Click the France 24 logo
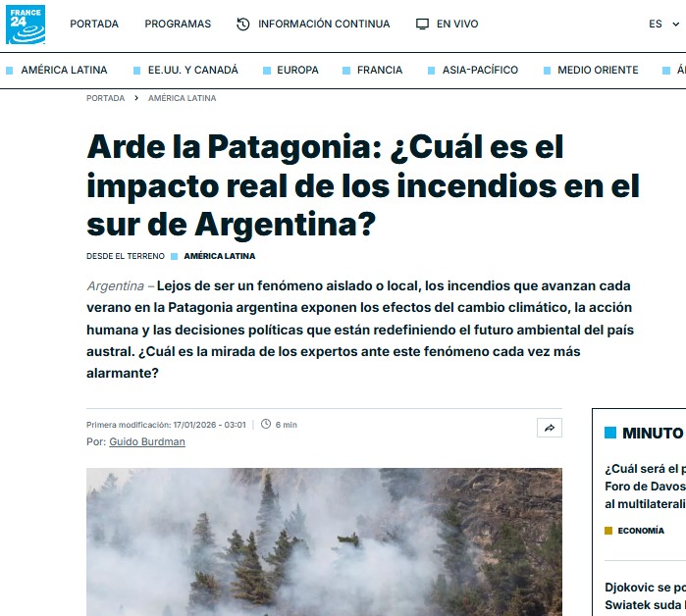 click(x=26, y=25)
